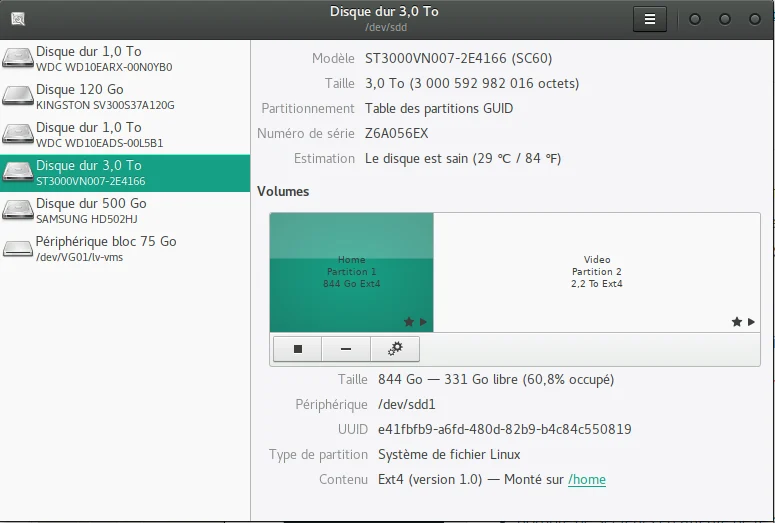The width and height of the screenshot is (775, 523).
Task: Click the Volumes heading
Action: 283,191
